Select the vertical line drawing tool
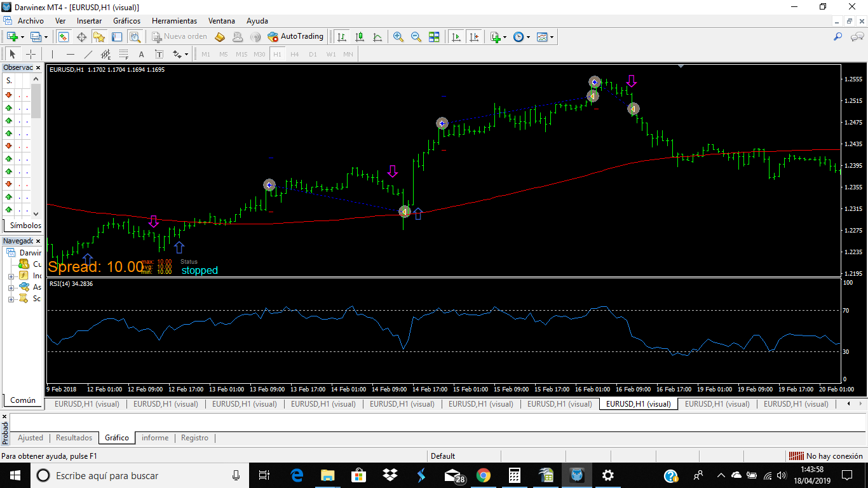The height and width of the screenshot is (488, 868). pos(52,54)
